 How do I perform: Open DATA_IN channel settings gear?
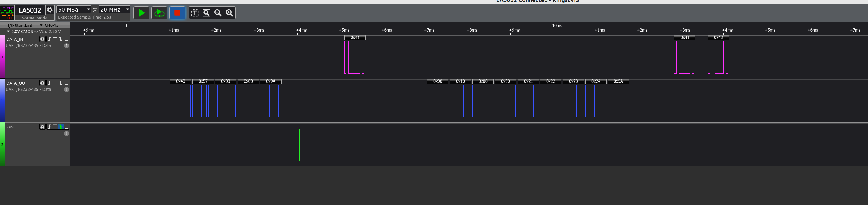(x=42, y=39)
